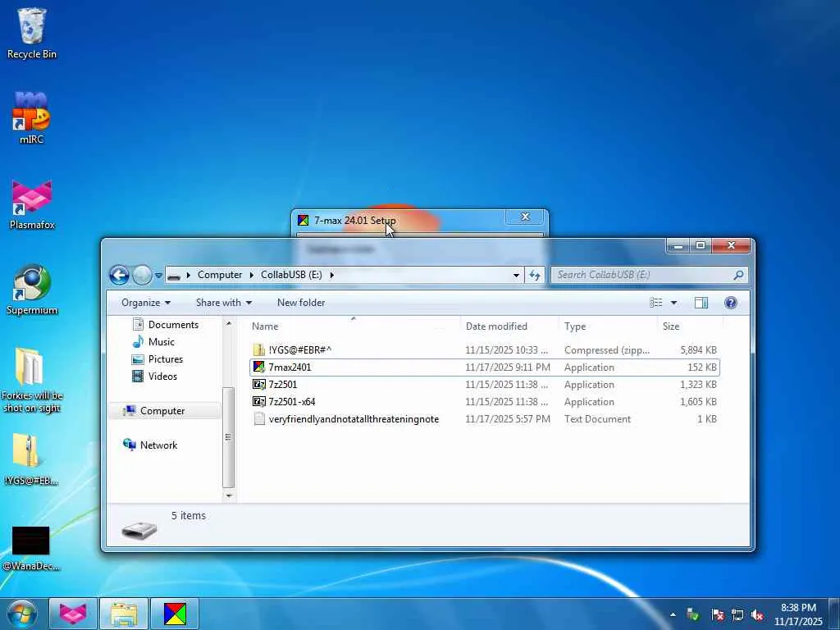Show hidden tray icons arrow
Screen dimensions: 840x630
click(673, 614)
